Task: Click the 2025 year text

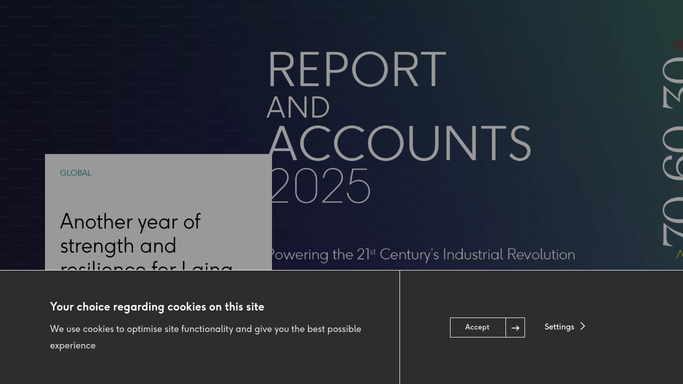Action: click(320, 186)
